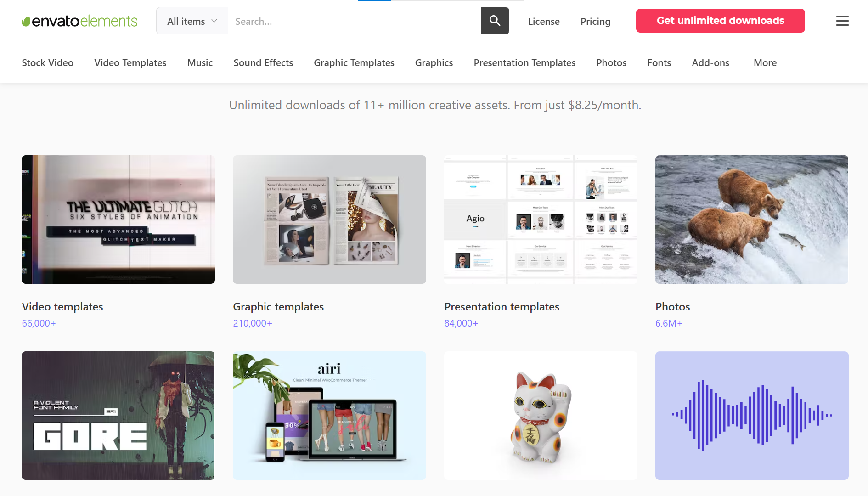Click the Envato Elements logo

point(79,21)
